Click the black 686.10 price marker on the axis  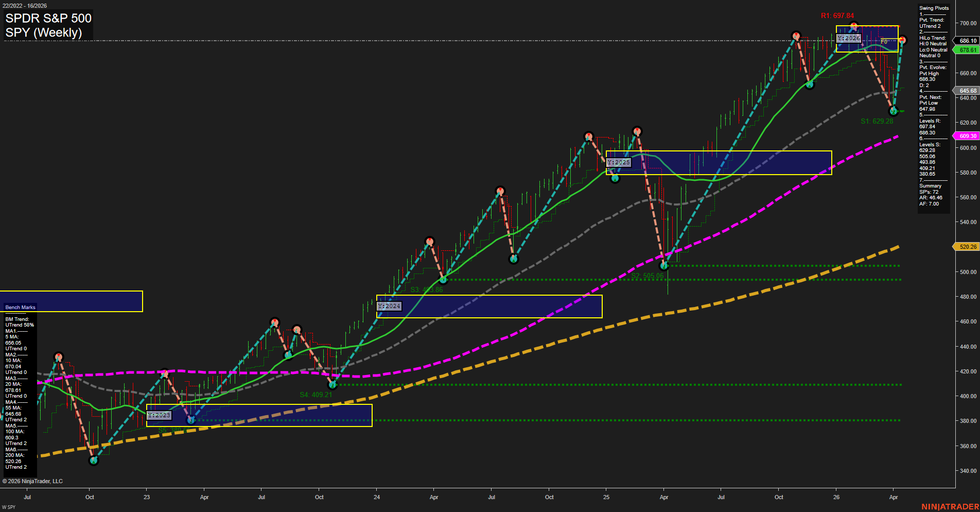pos(966,41)
